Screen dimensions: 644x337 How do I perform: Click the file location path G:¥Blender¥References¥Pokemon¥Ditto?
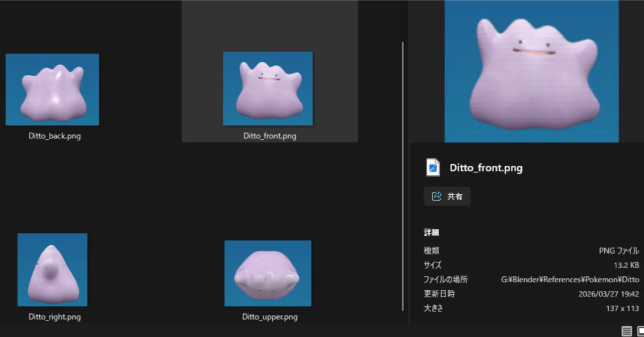pyautogui.click(x=570, y=280)
